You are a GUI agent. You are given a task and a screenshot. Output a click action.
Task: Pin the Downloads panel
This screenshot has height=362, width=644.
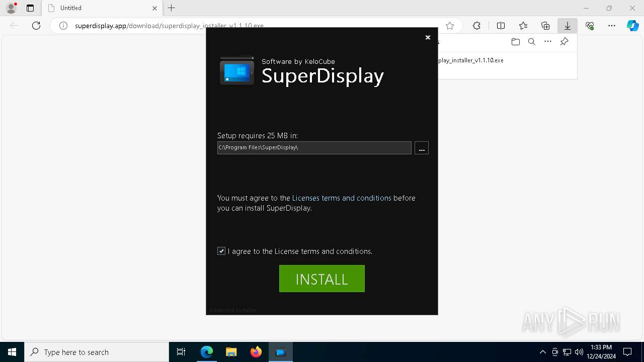(x=565, y=42)
